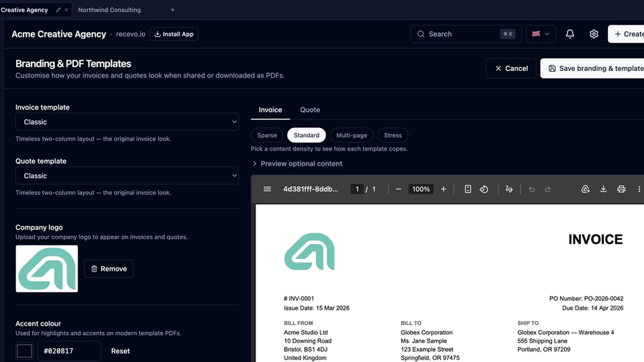Open settings gear icon

click(594, 34)
